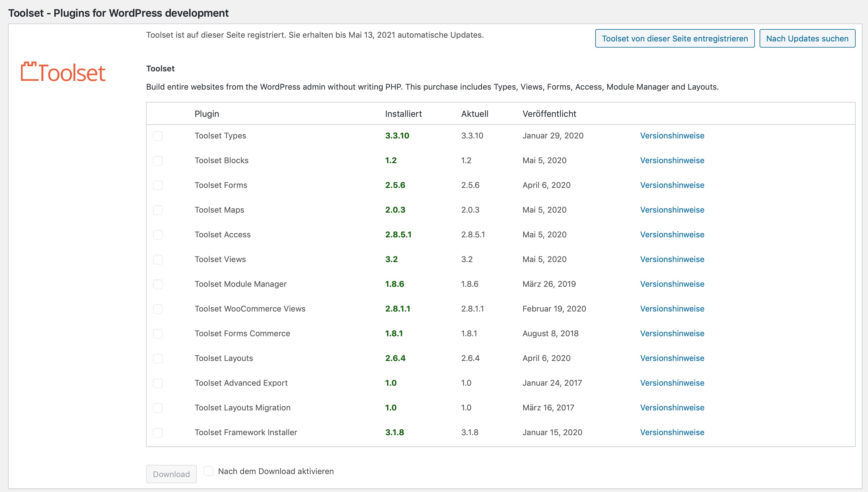Image resolution: width=868 pixels, height=492 pixels.
Task: Open Versionshinweise for Toolset Views
Action: 672,259
